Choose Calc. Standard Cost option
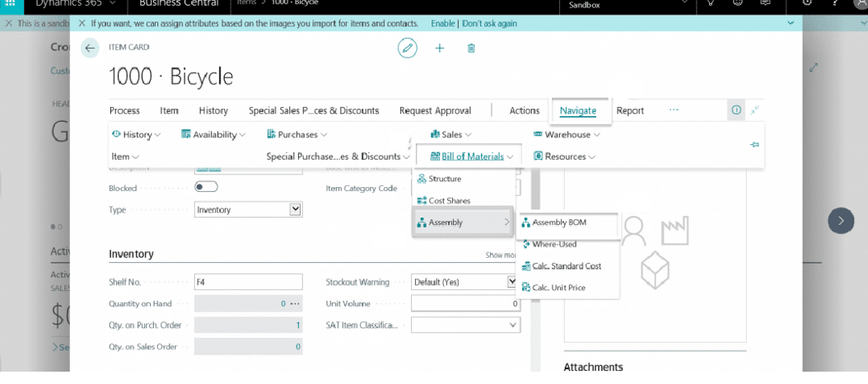Image resolution: width=868 pixels, height=384 pixels. 567,266
